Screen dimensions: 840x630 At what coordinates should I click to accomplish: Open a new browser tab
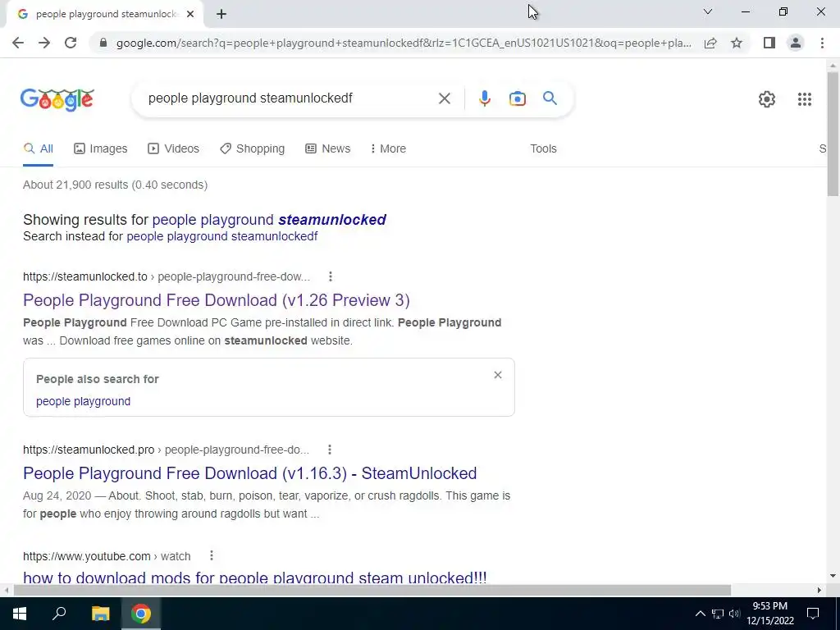pos(221,15)
